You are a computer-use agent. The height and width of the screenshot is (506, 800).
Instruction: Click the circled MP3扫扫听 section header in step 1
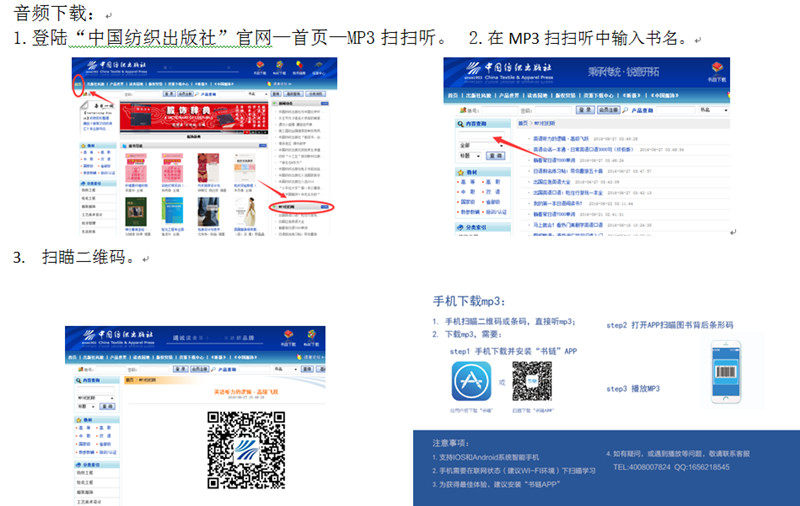pos(301,207)
